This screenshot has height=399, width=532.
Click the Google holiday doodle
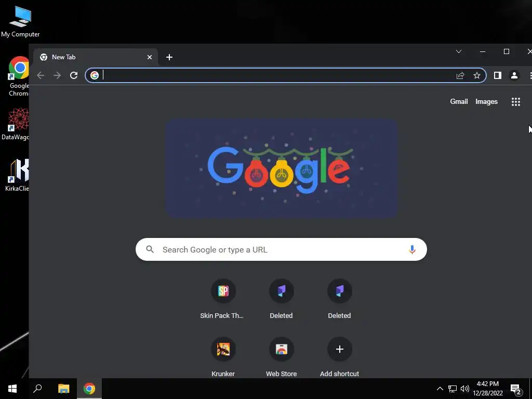tap(281, 168)
